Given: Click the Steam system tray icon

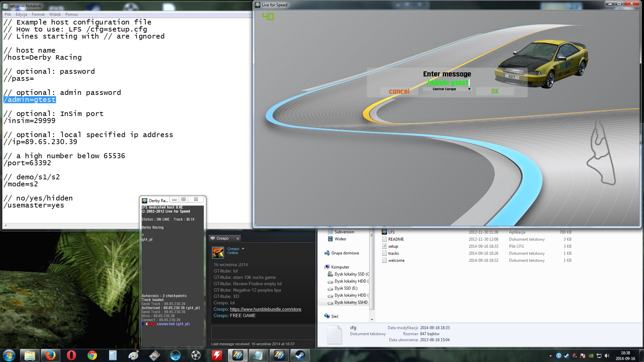Looking at the screenshot, I should (567, 356).
